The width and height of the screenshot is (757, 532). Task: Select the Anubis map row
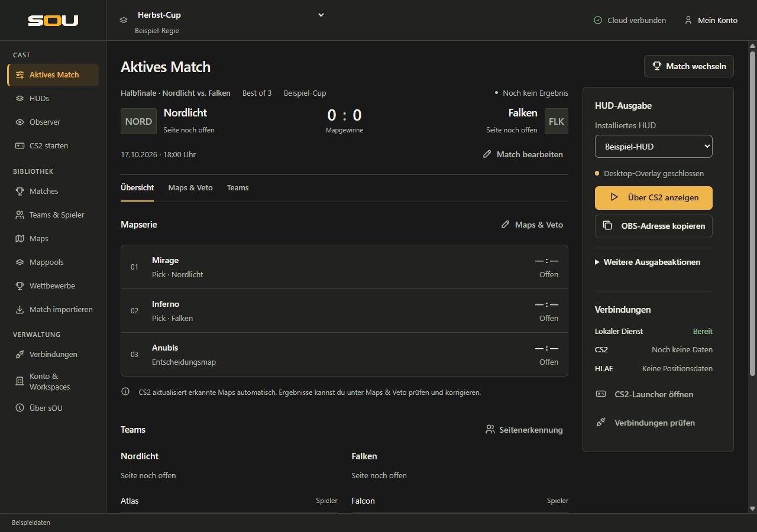(344, 355)
